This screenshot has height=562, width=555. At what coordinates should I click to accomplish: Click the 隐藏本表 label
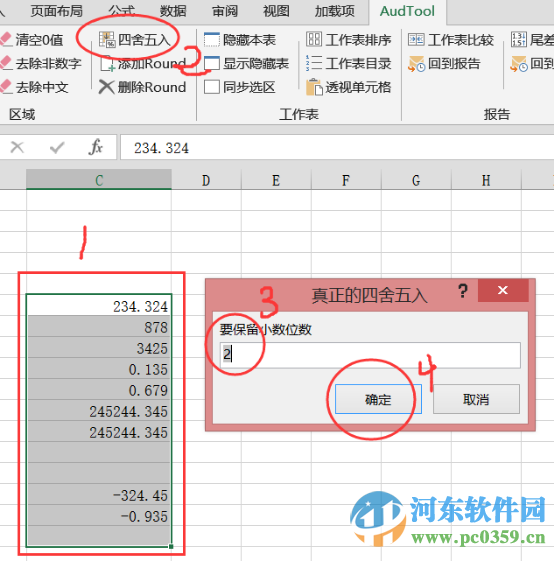[249, 39]
